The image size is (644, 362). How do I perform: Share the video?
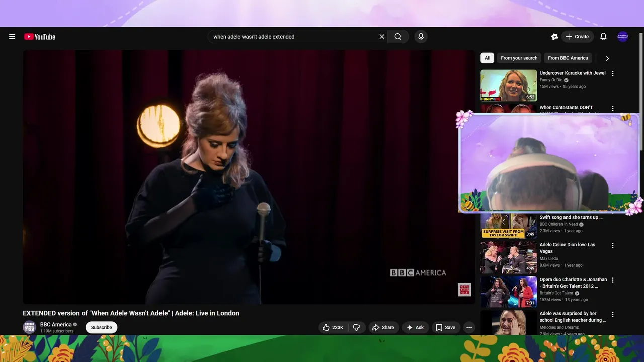tap(383, 327)
